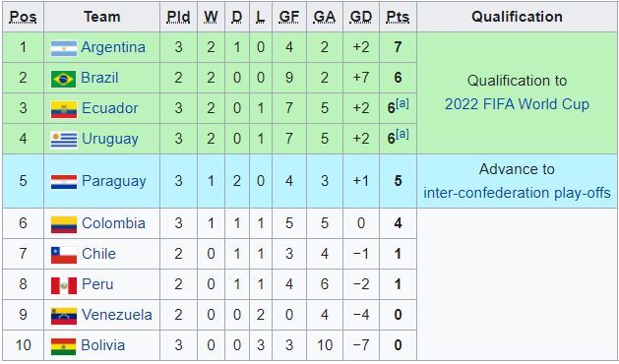The height and width of the screenshot is (364, 619).
Task: Click the Pld column header
Action: click(x=178, y=17)
